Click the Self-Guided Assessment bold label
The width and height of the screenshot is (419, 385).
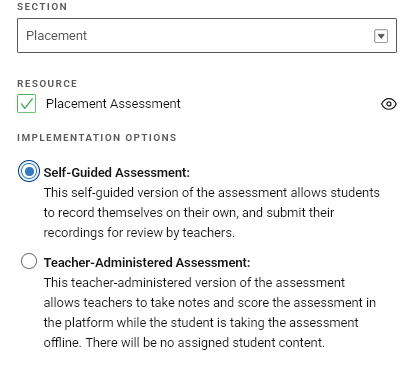(x=117, y=173)
